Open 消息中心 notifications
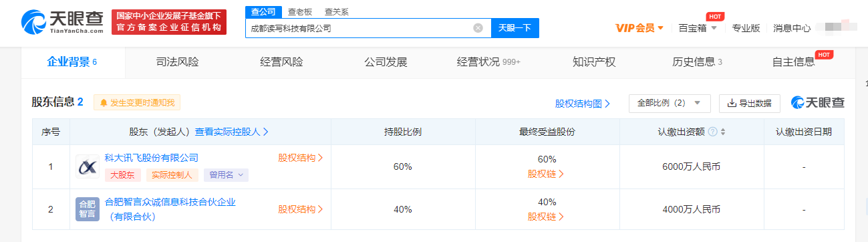The image size is (868, 242). [x=792, y=28]
